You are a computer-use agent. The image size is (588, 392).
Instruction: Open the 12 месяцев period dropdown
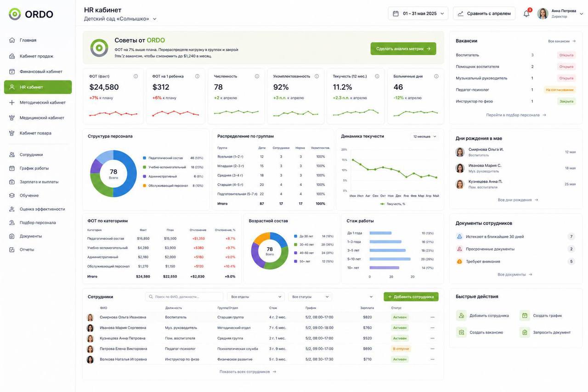tap(424, 136)
